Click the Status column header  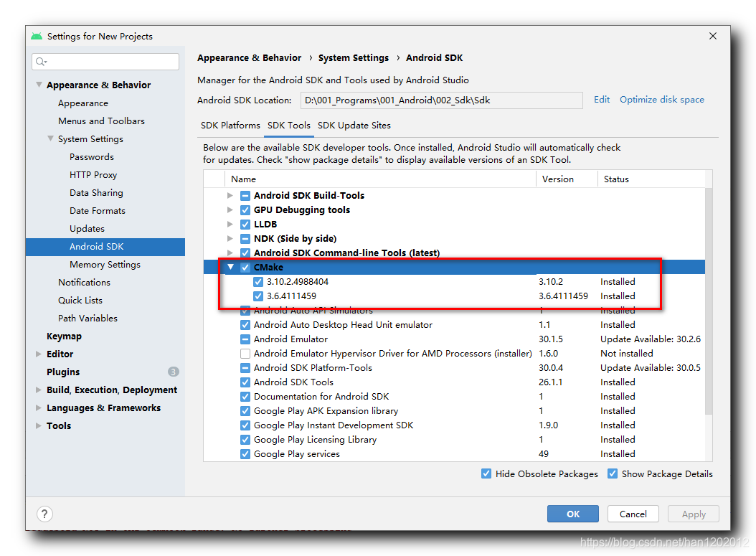[x=651, y=179]
